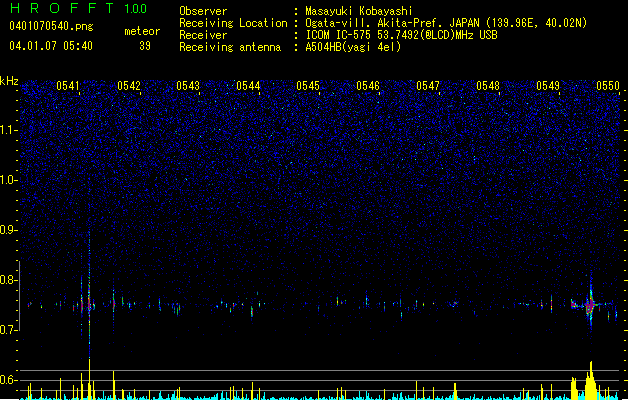Click the 0550 time marker
The width and height of the screenshot is (629, 400).
coord(608,86)
